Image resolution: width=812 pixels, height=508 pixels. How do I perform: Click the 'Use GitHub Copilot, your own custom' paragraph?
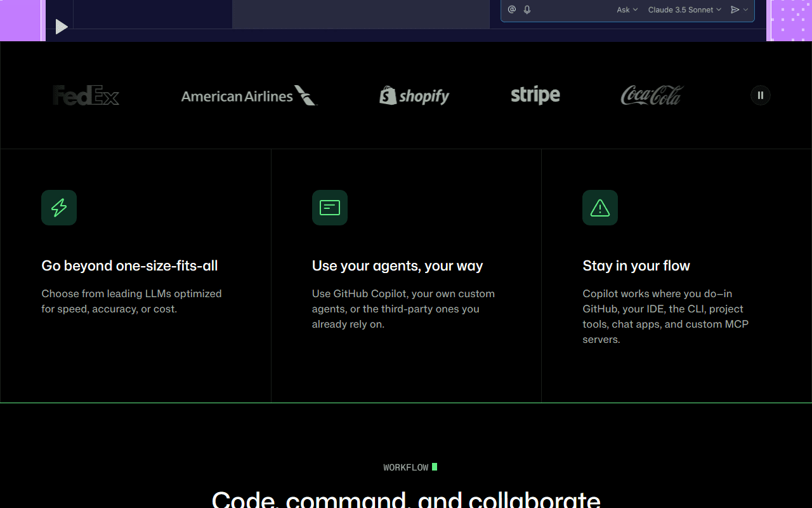coord(403,309)
